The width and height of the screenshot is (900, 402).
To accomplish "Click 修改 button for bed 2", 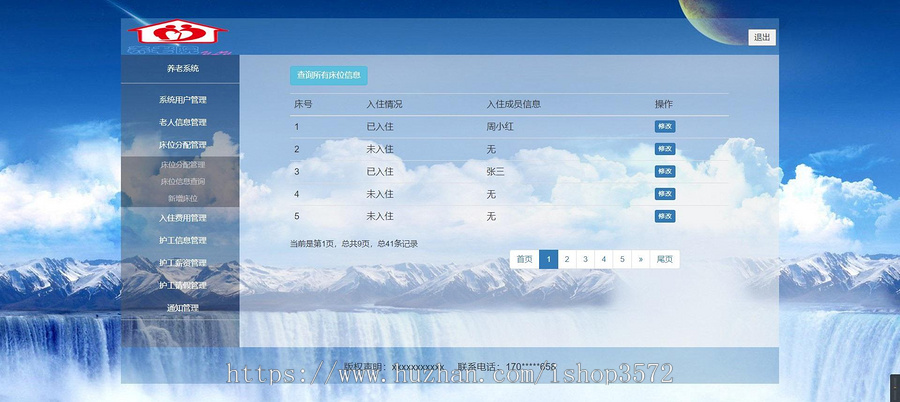I will click(x=665, y=149).
